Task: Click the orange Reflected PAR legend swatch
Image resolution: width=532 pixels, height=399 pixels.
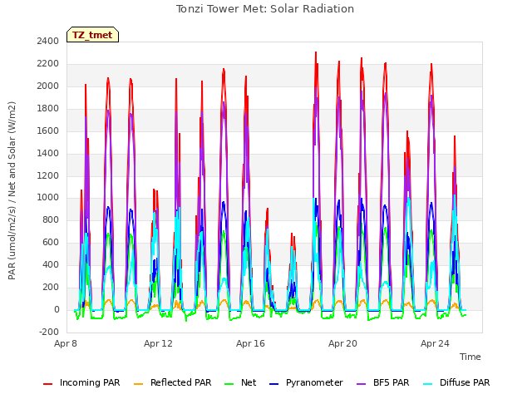Action: pyautogui.click(x=139, y=384)
